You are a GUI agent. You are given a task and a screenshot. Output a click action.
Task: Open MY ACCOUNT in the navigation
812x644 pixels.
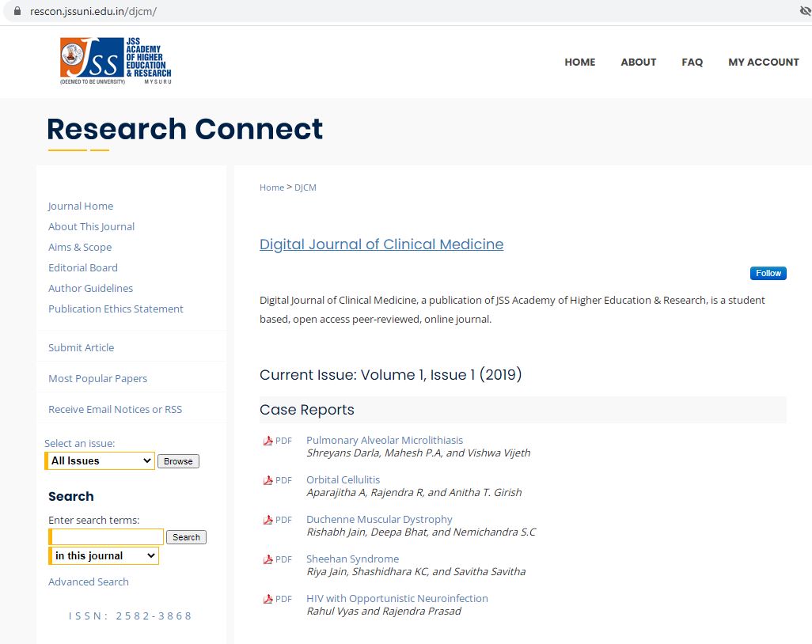(x=764, y=63)
